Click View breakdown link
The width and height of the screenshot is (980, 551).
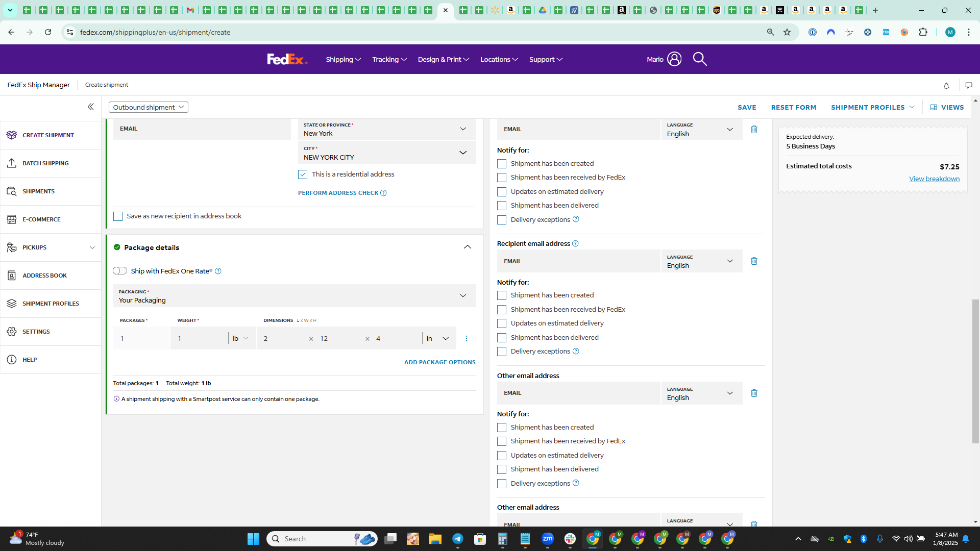pyautogui.click(x=934, y=179)
